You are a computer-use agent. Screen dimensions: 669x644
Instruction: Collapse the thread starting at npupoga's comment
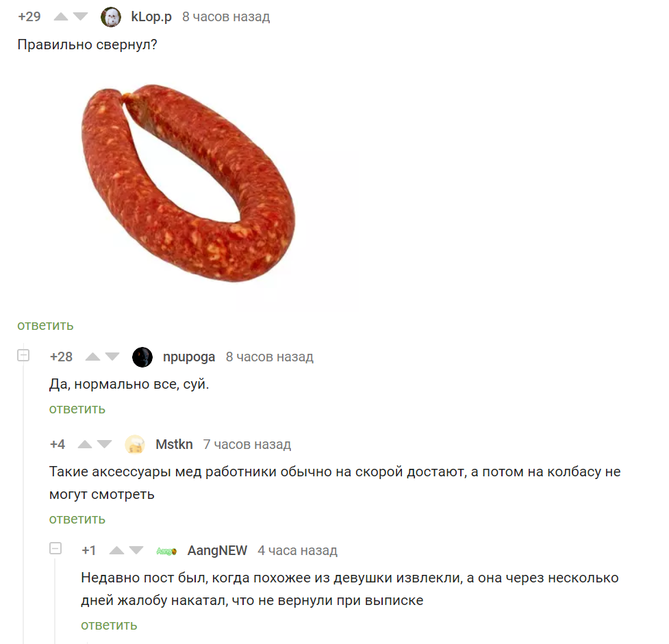click(x=23, y=355)
